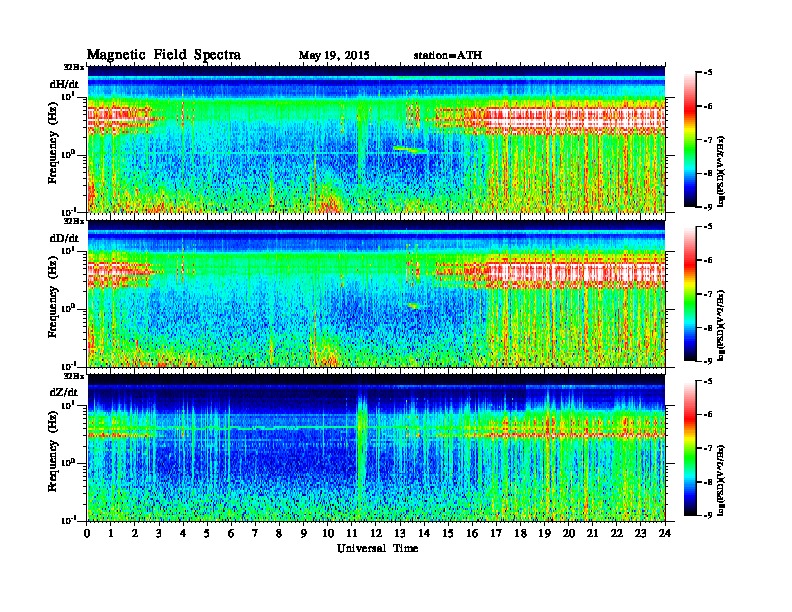Click hour 8 on the time axis

(x=279, y=533)
